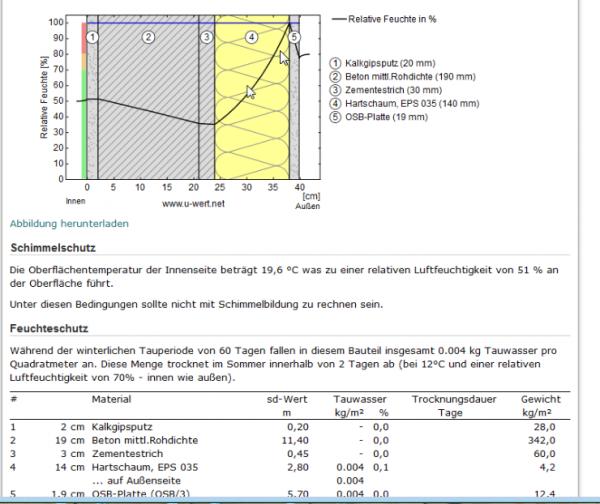600x504 pixels.
Task: Click layer marker 2 in the diagram
Action: [x=148, y=37]
